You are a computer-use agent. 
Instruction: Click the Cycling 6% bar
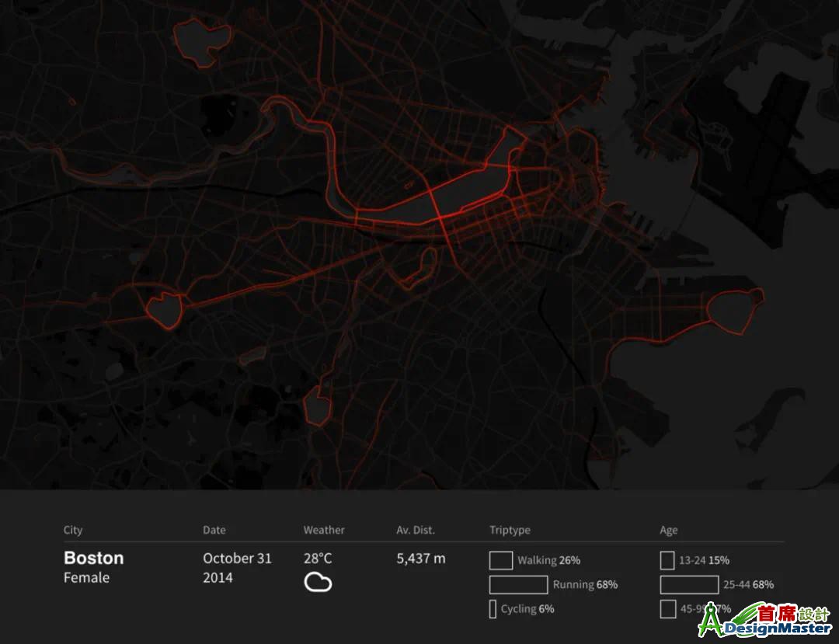click(x=493, y=609)
